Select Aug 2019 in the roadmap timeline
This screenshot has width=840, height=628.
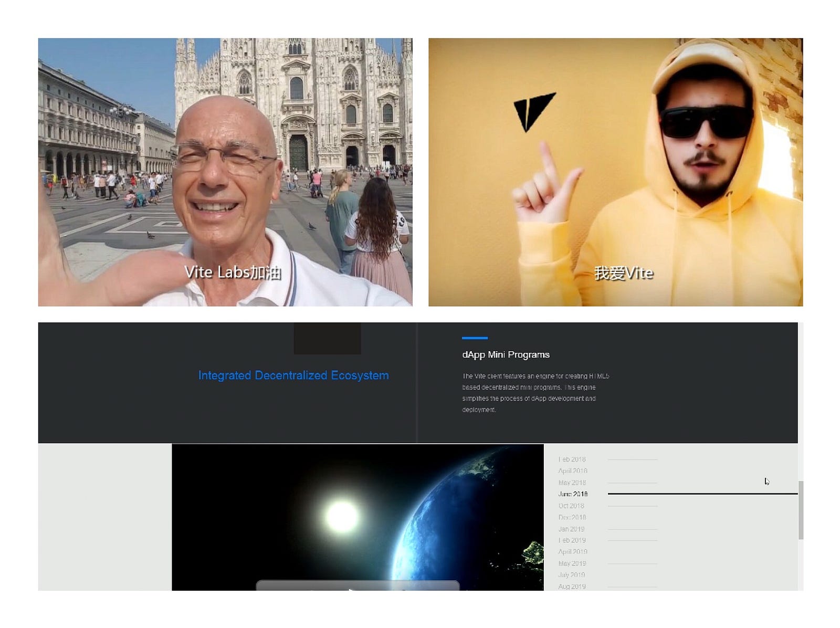click(x=572, y=587)
